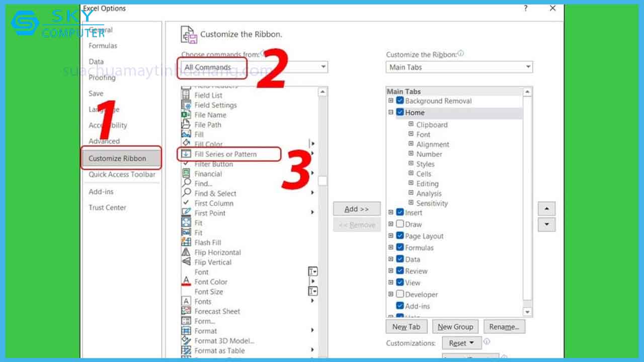Image resolution: width=644 pixels, height=362 pixels.
Task: Click the Format 3D Model icon
Action: 186,340
